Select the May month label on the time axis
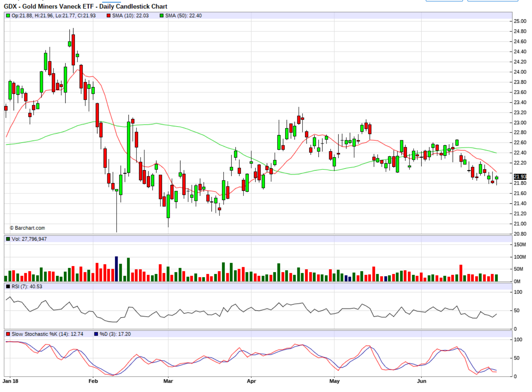 pos(334,381)
